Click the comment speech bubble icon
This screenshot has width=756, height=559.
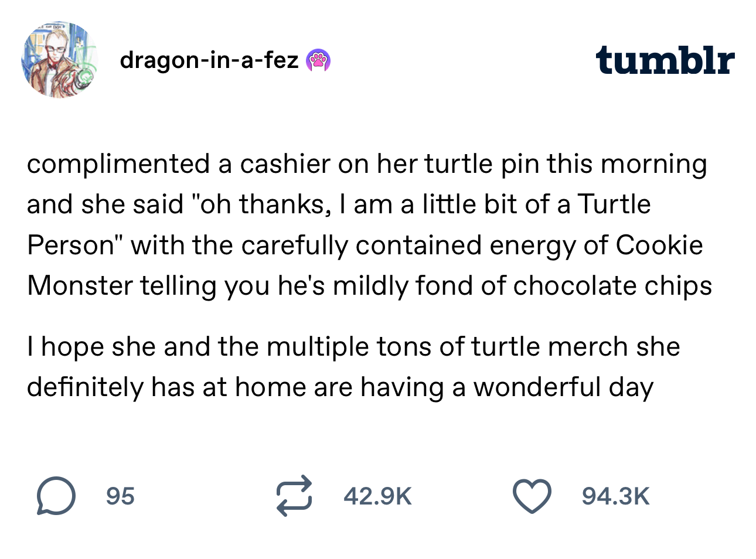click(x=56, y=496)
